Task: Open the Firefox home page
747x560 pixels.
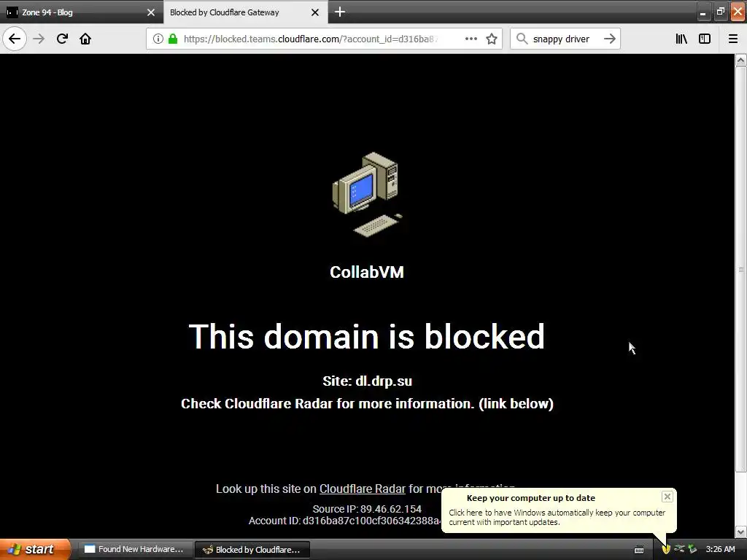Action: (85, 39)
